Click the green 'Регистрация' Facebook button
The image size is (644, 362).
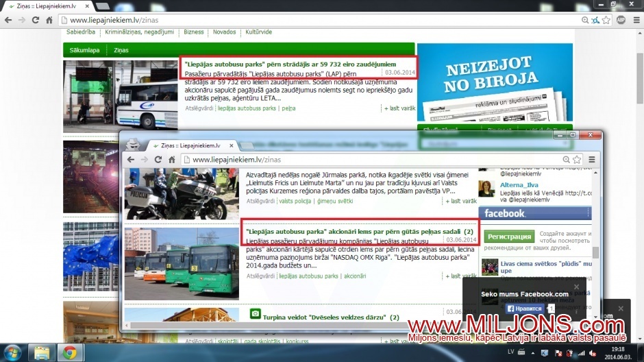pyautogui.click(x=509, y=237)
